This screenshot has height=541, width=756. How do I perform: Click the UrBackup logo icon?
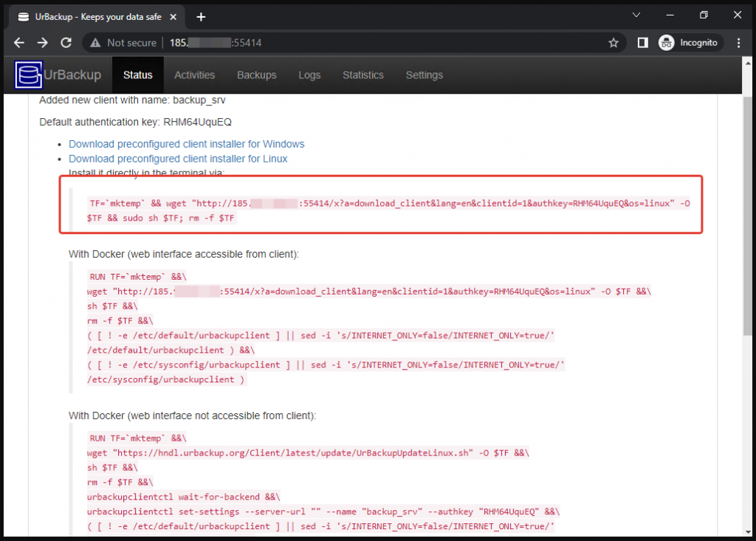(29, 75)
